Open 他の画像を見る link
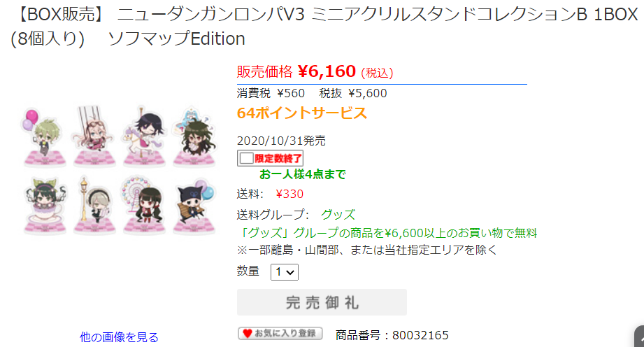 pos(119,337)
